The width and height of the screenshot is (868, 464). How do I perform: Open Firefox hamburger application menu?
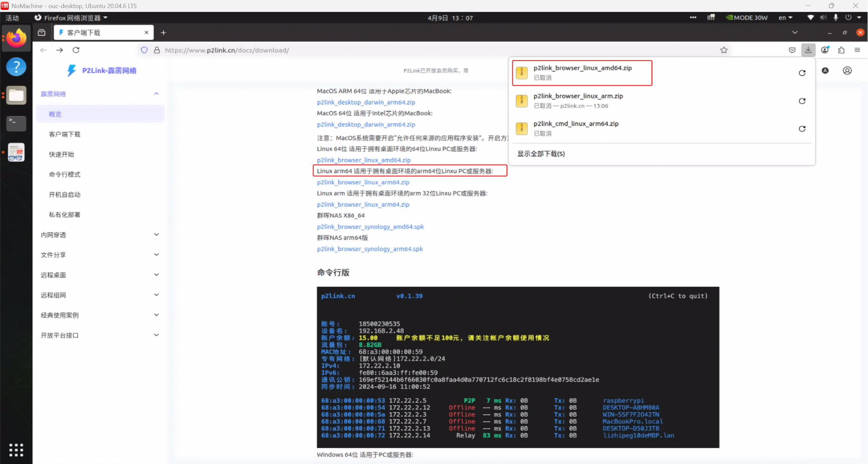(857, 50)
